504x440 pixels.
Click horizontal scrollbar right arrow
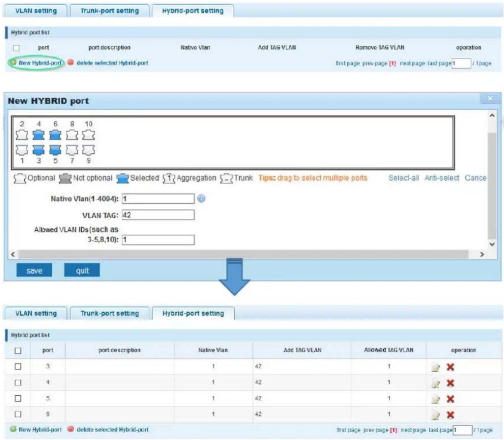482,254
